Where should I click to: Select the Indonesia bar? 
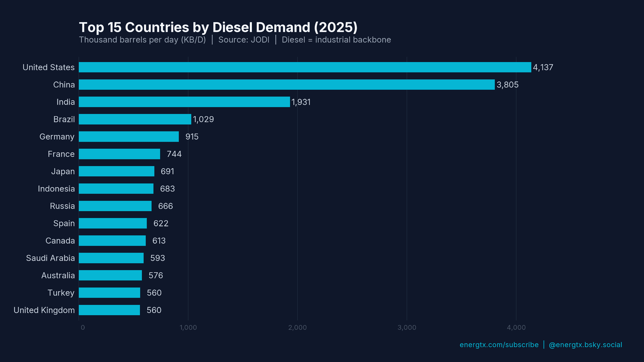pos(116,188)
